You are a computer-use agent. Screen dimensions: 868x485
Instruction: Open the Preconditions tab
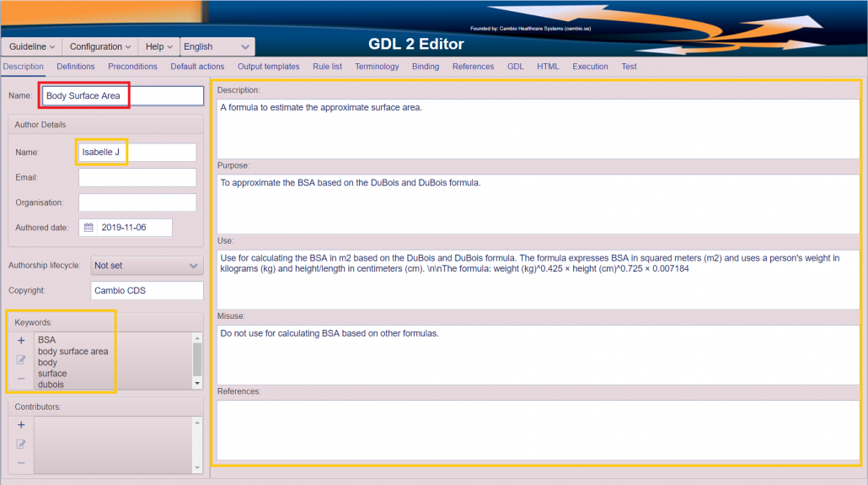132,67
